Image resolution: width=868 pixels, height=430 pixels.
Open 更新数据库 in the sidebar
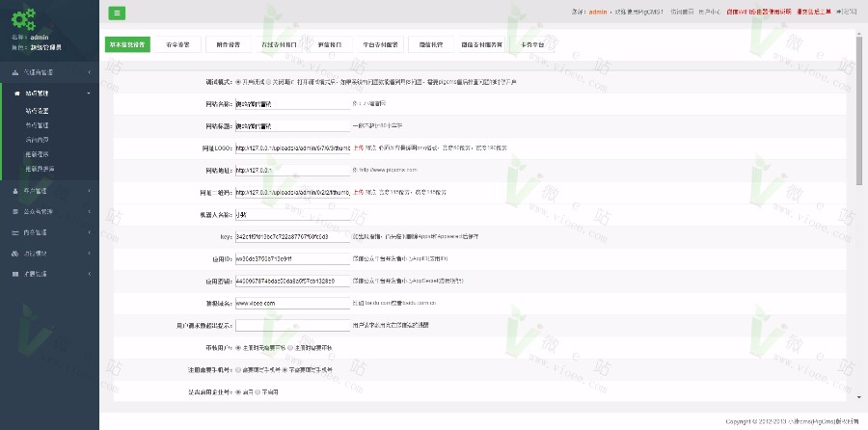coord(40,169)
